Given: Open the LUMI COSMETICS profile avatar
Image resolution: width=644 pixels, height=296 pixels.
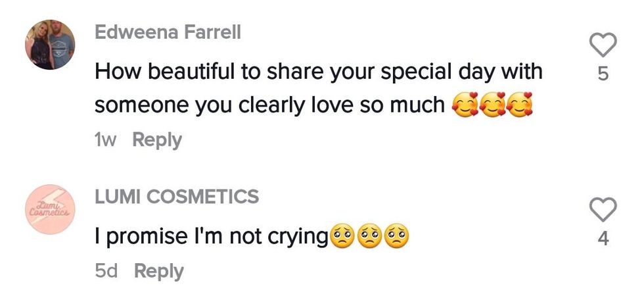Looking at the screenshot, I should pos(50,210).
